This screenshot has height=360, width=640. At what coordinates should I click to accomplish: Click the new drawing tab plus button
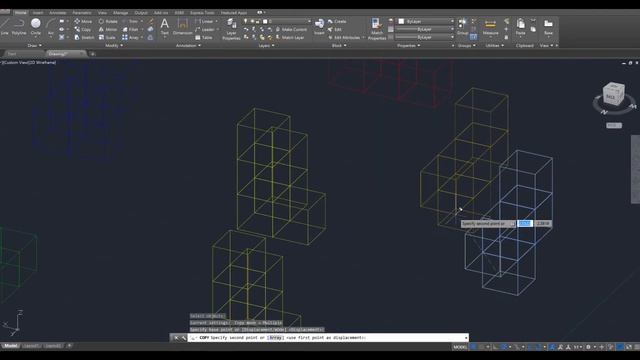(x=93, y=54)
